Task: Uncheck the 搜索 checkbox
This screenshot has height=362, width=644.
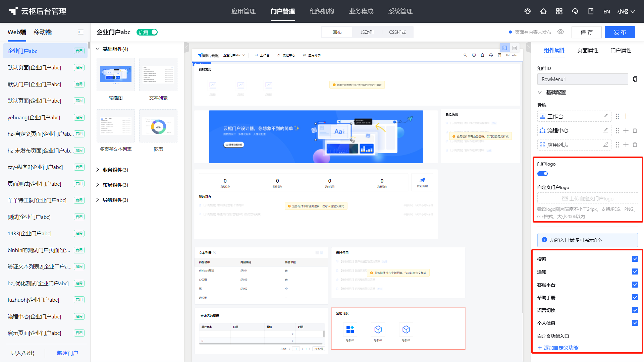Action: click(x=635, y=259)
